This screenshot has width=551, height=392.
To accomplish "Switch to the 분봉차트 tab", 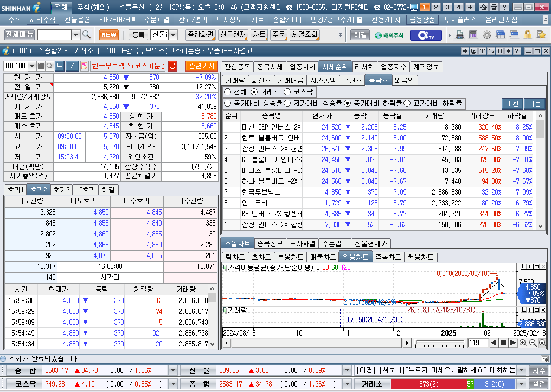I will [x=290, y=257].
